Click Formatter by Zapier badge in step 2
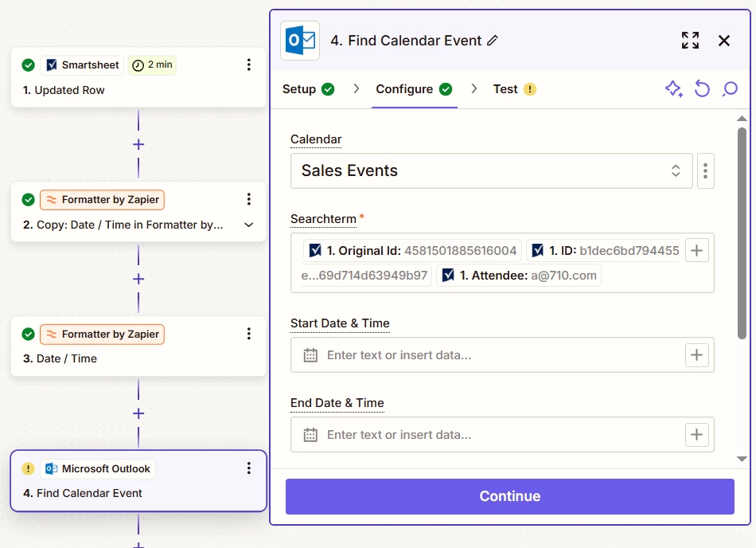This screenshot has height=548, width=756. 102,200
